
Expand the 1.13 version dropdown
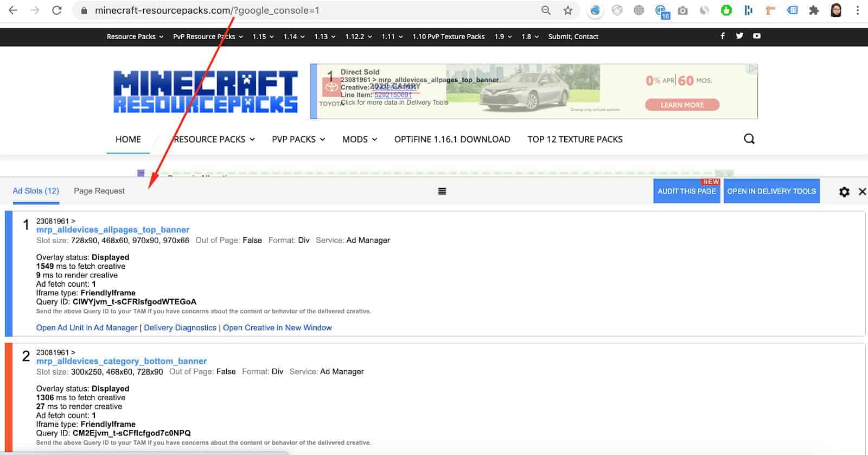pos(325,36)
